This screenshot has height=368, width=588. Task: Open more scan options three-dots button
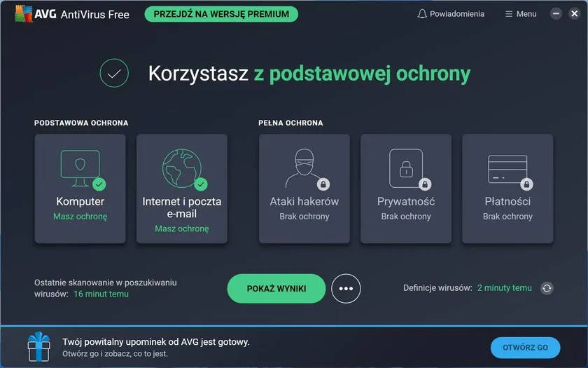(346, 288)
